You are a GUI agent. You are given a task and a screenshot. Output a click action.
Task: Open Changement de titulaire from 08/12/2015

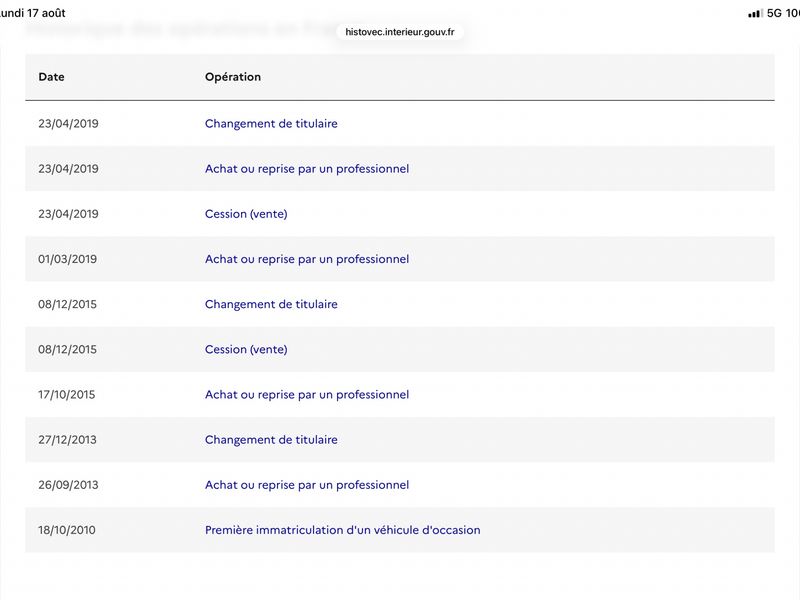point(271,304)
